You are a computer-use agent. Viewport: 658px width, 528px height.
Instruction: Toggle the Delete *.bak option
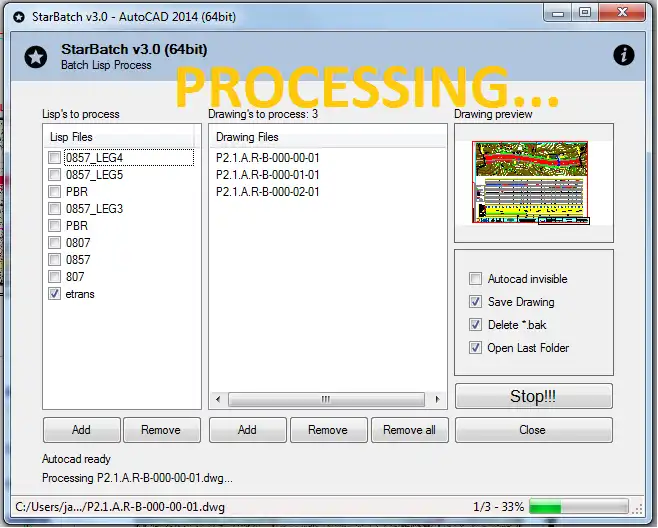pos(475,325)
